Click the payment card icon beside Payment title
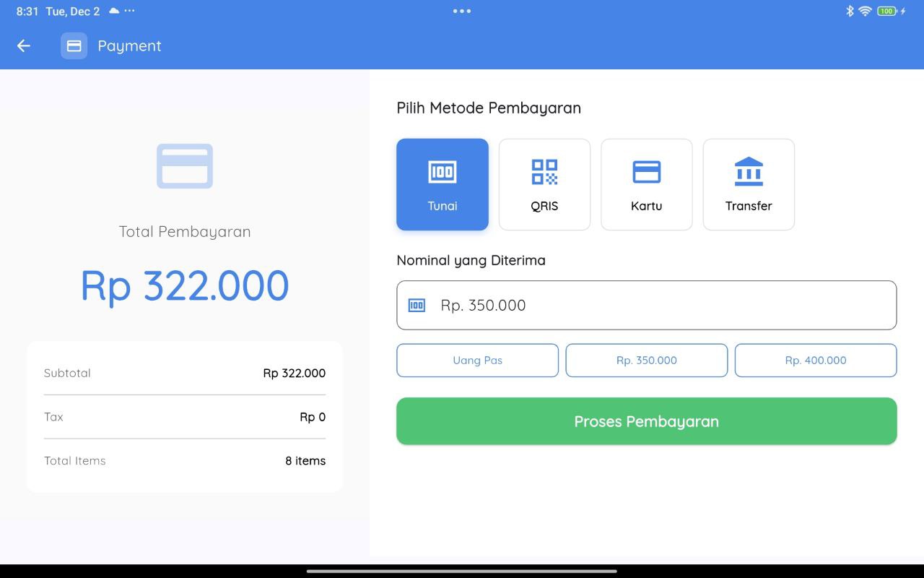 pos(74,46)
